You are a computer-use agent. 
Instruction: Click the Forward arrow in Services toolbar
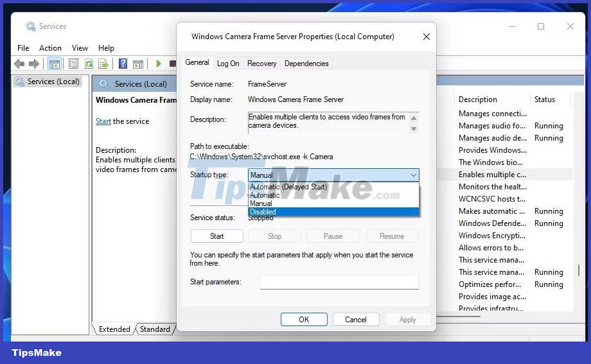click(34, 64)
